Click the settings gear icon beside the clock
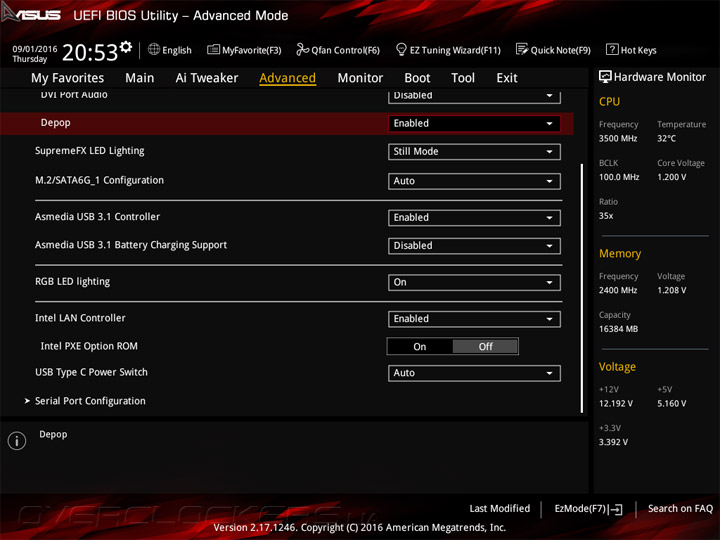 126,47
